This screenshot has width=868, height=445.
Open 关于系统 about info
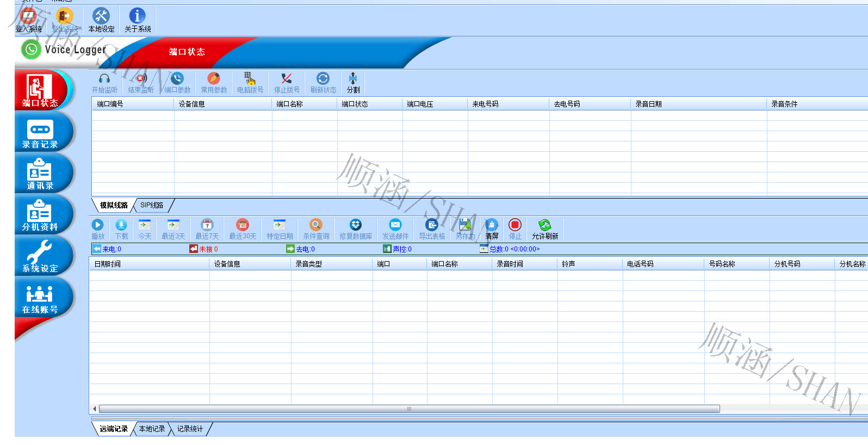click(138, 20)
